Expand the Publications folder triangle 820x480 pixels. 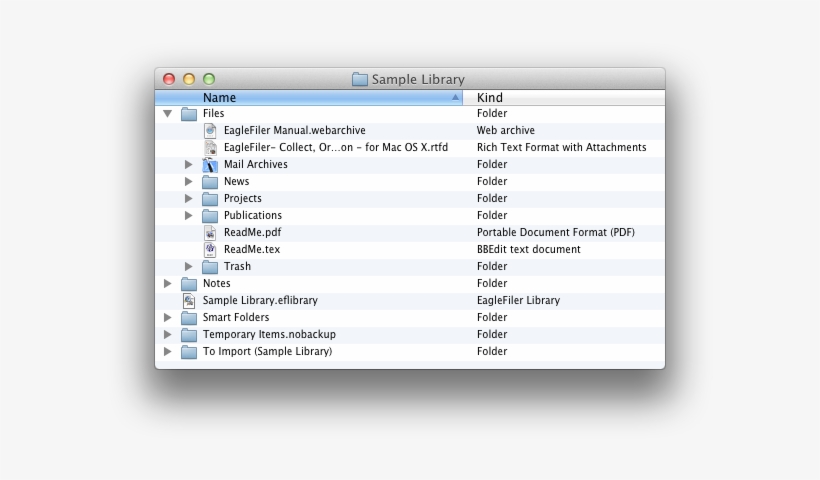(189, 215)
